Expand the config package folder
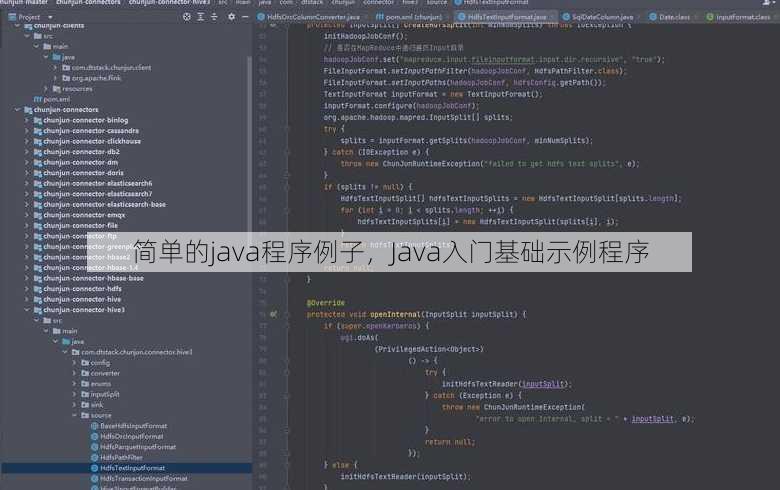Screen dimensions: 780x490 [74, 363]
